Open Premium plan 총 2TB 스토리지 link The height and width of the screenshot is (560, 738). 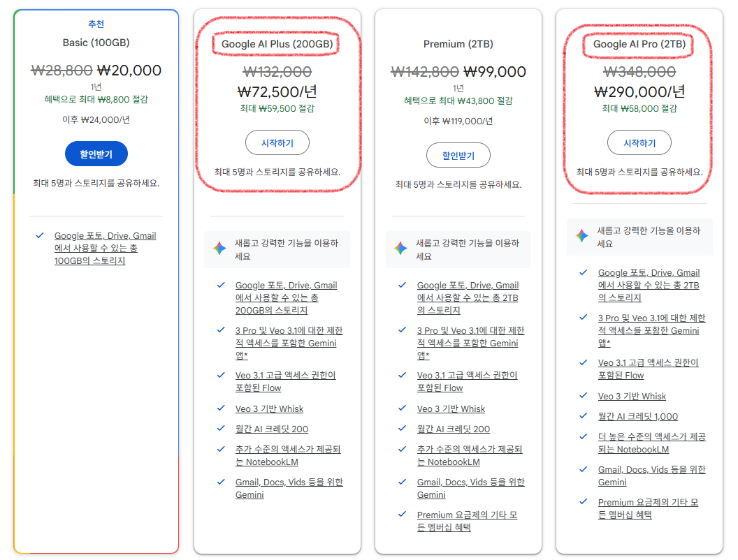(468, 297)
